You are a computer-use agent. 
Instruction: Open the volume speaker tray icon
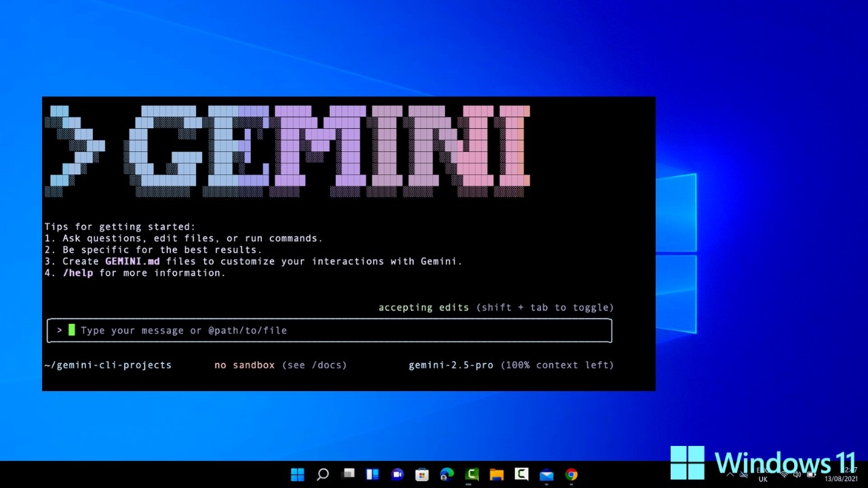click(797, 474)
